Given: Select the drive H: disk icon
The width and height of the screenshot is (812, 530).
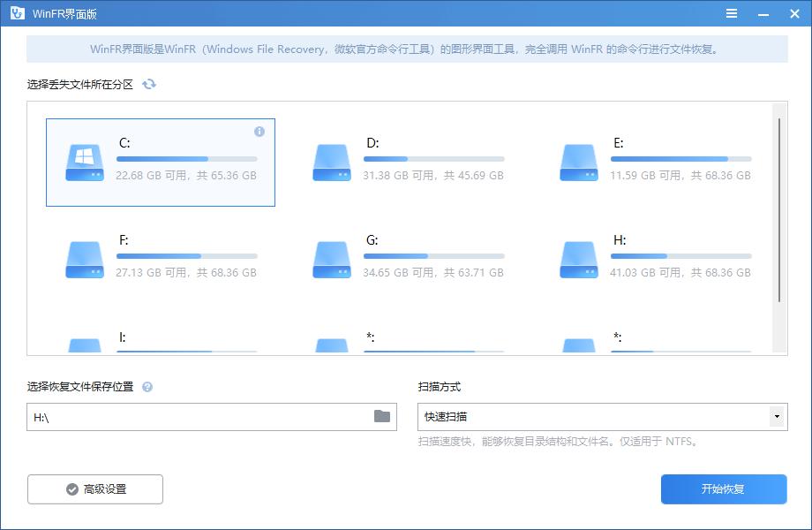Looking at the screenshot, I should click(581, 259).
